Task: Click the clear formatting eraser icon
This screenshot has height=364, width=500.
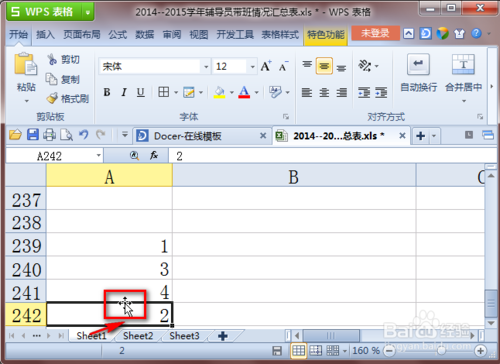Action: pos(275,92)
